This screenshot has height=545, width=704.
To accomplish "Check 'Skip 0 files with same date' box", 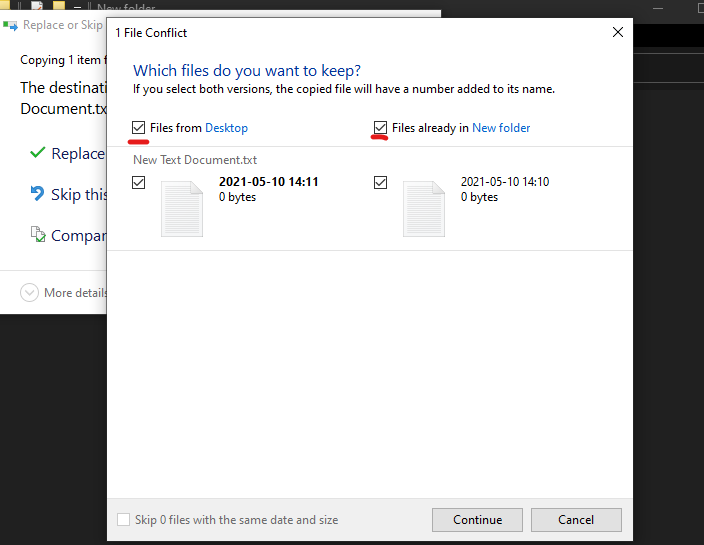I will tap(123, 519).
